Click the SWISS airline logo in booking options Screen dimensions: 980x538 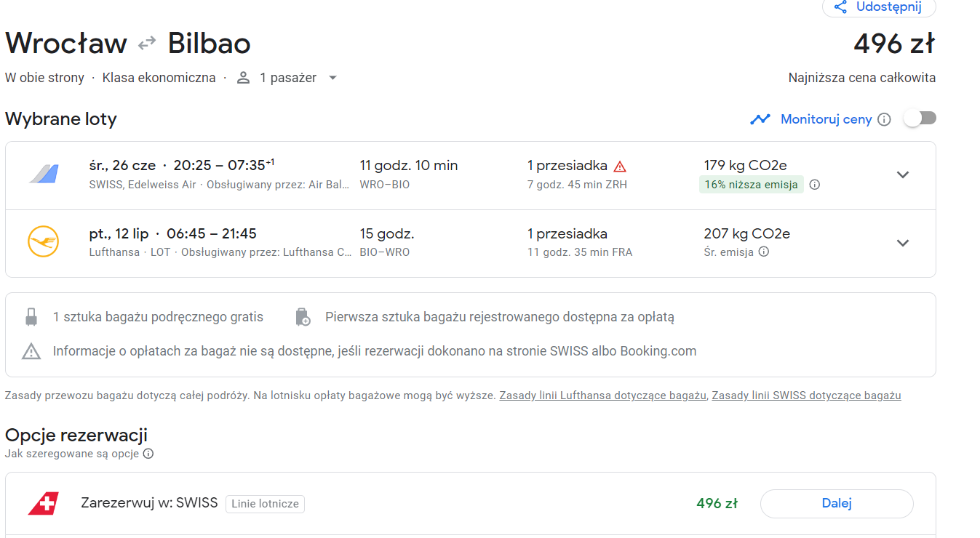tap(43, 503)
